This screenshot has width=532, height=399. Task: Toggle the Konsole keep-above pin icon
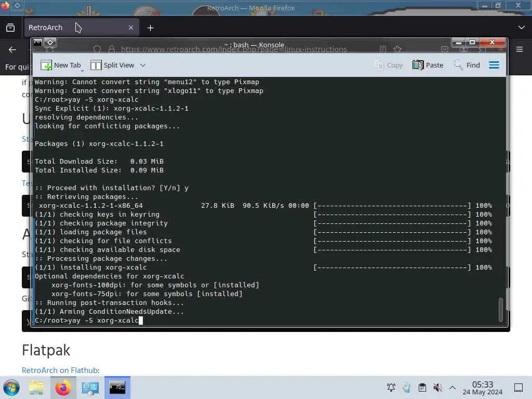click(50, 43)
